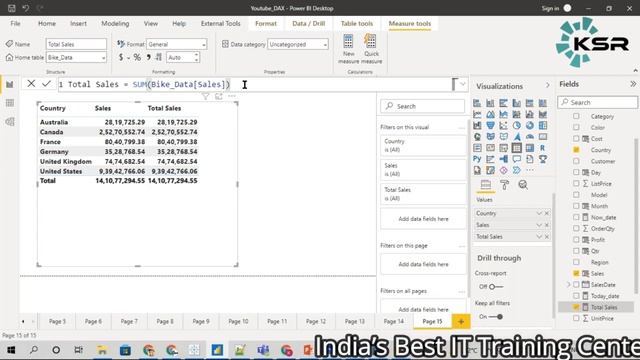Add a new page with plus button
Screen dimensions: 640x360
[x=461, y=322]
